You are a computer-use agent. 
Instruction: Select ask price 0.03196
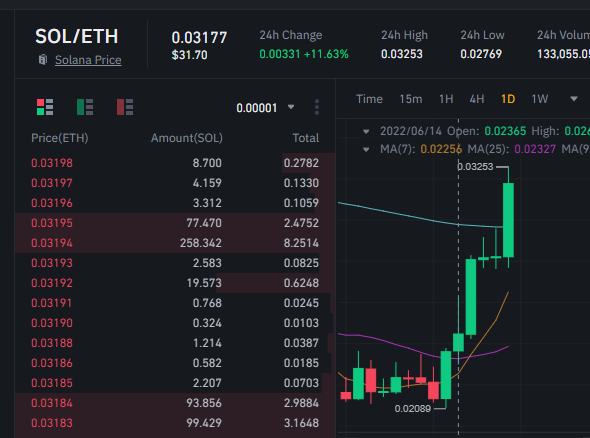click(x=52, y=203)
